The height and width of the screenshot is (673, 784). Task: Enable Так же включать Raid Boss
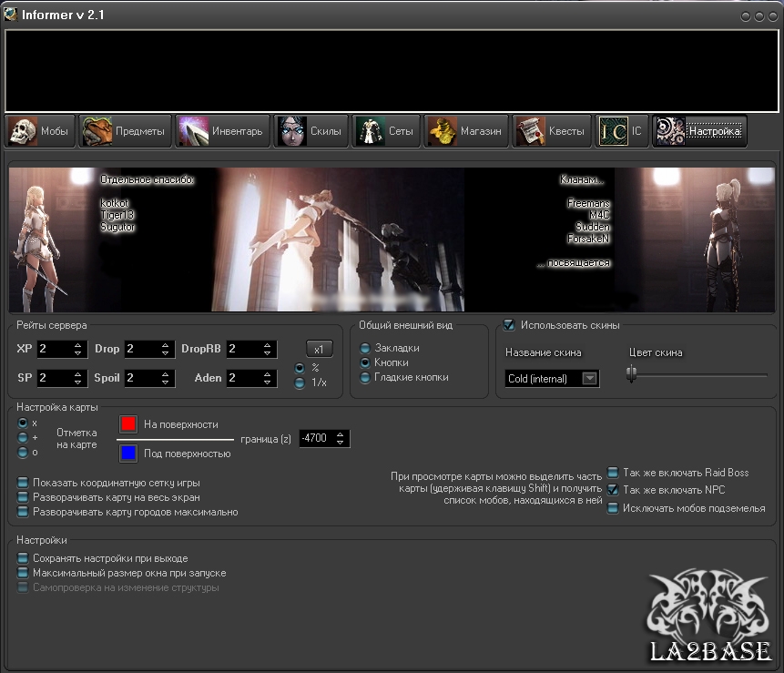pos(613,473)
